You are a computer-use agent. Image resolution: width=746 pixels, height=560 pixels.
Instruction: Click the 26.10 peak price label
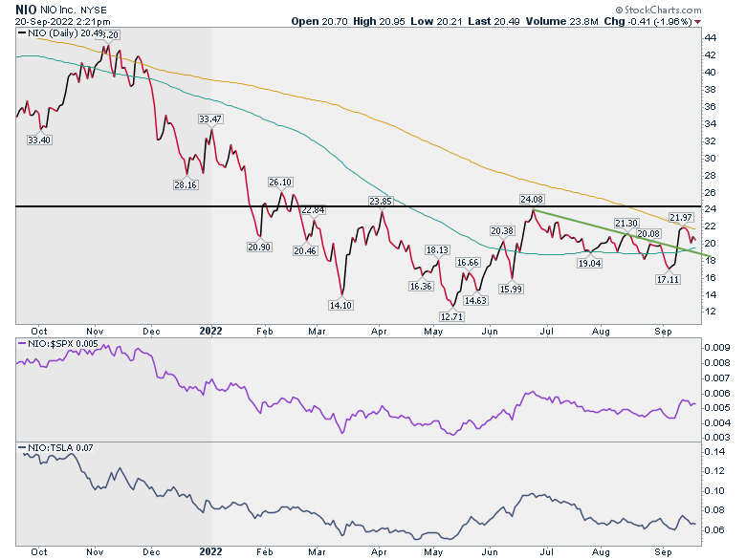pyautogui.click(x=280, y=183)
